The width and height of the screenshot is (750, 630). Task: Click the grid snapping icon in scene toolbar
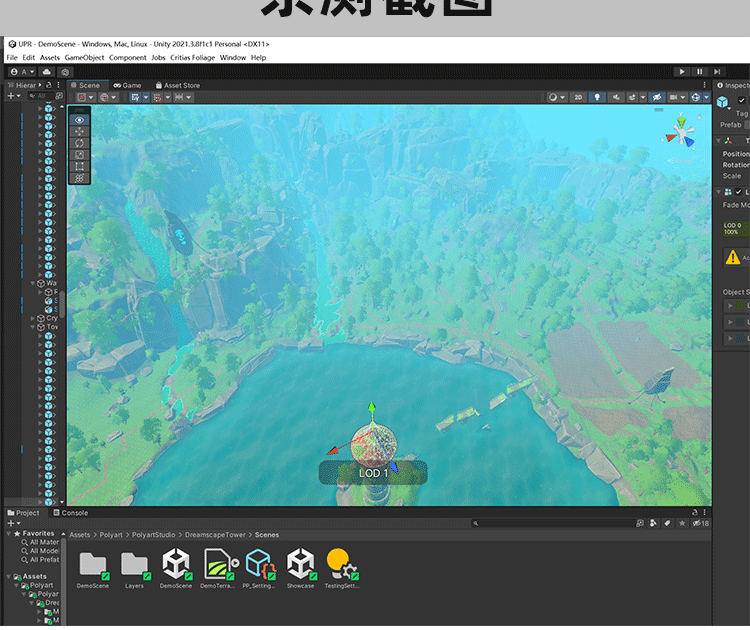pos(135,98)
